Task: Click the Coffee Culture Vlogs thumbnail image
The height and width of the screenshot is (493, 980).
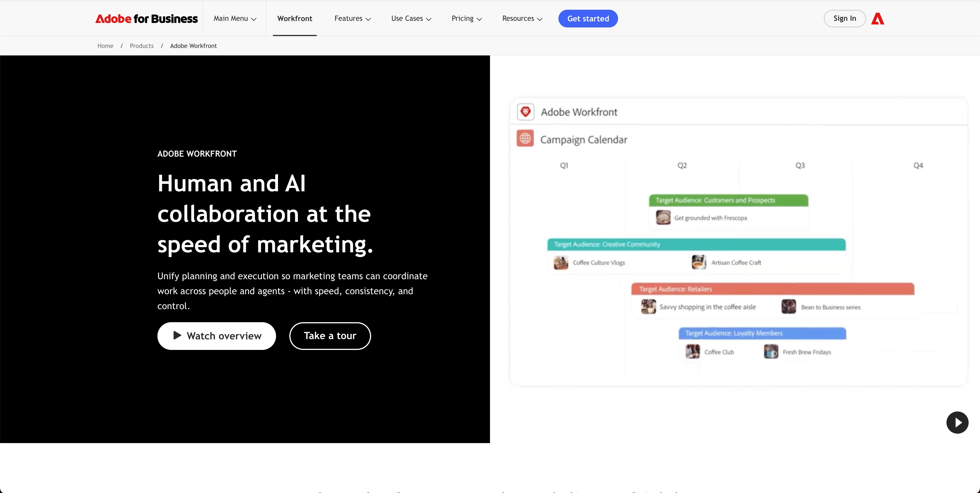Action: tap(561, 263)
